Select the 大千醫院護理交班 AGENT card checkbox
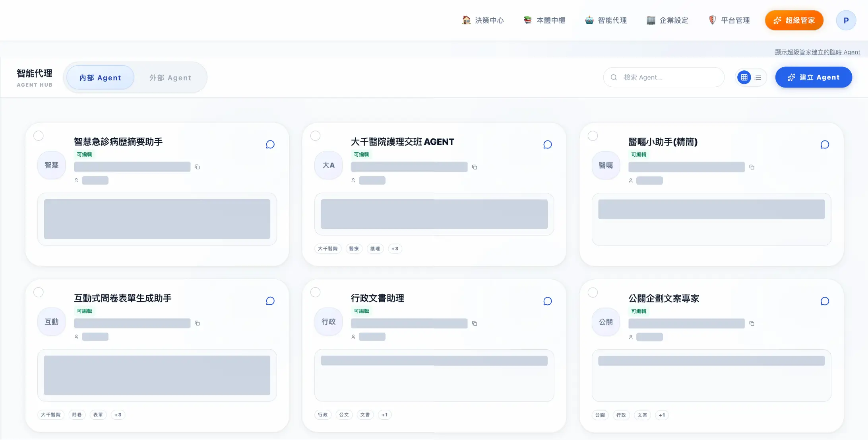Screen dimensions: 868x440 [316, 136]
